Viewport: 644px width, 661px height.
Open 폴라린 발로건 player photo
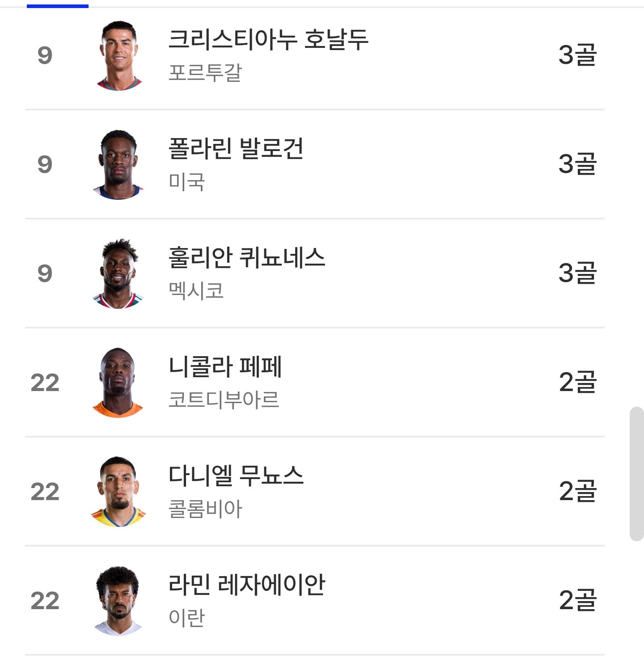(x=119, y=164)
